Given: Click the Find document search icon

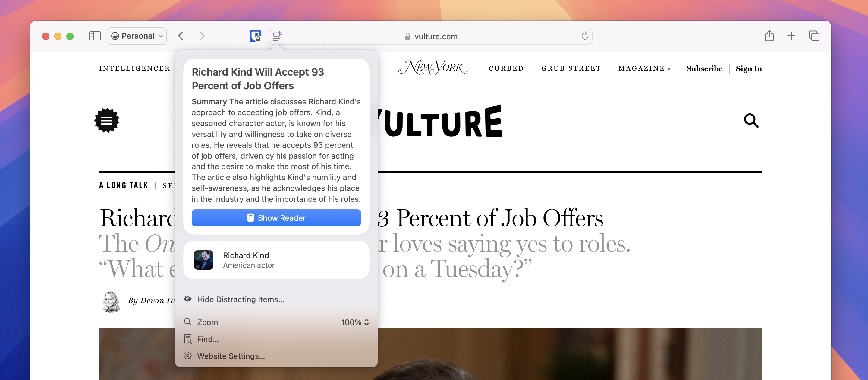Looking at the screenshot, I should coord(188,339).
